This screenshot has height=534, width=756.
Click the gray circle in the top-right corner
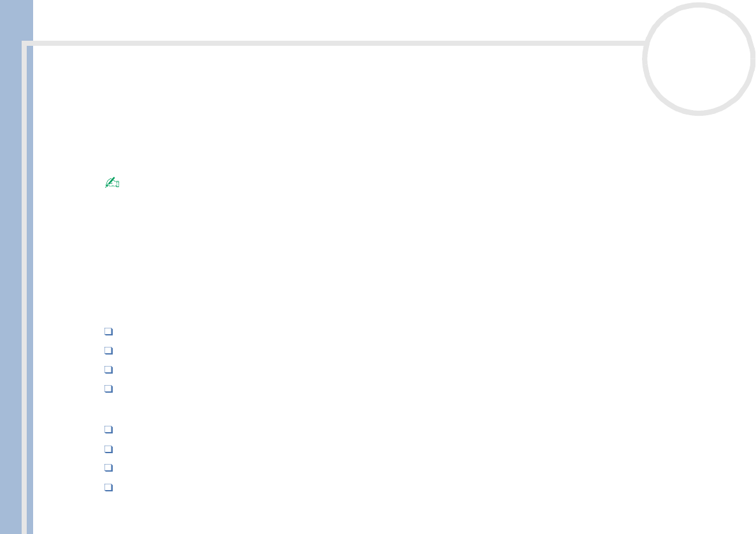pos(699,59)
